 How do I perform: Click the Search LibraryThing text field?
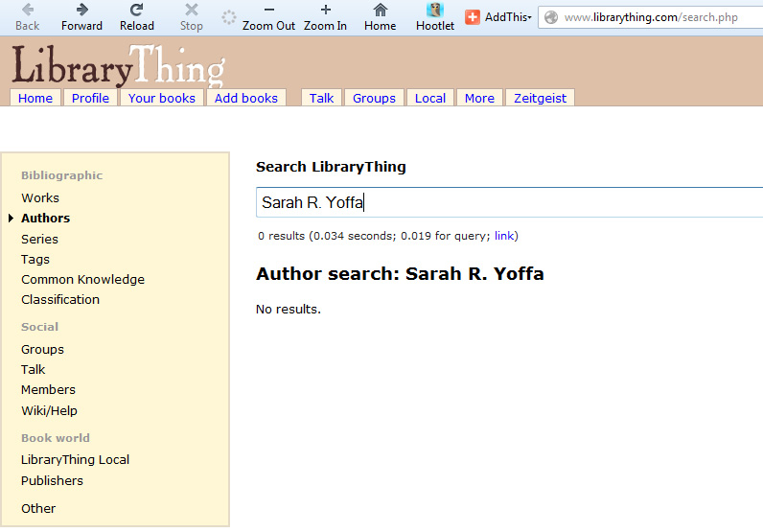pos(509,202)
